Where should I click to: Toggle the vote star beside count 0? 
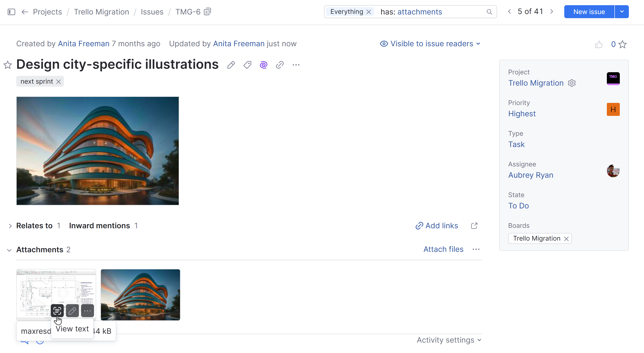623,45
